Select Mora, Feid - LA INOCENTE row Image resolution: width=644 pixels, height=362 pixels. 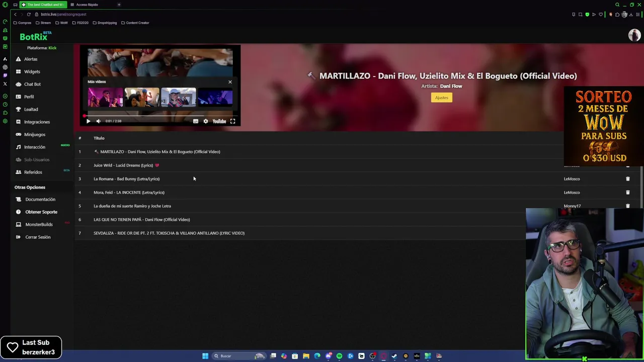358,192
